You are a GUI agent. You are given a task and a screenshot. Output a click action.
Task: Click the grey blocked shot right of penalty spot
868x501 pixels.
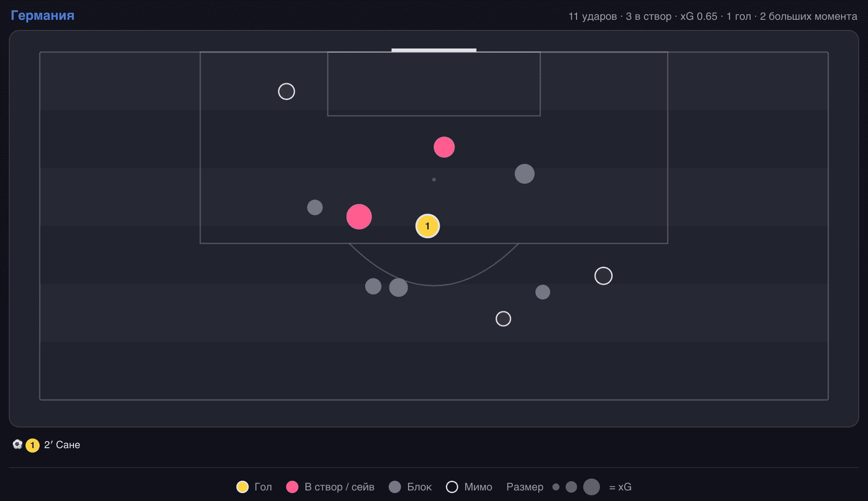pyautogui.click(x=525, y=174)
